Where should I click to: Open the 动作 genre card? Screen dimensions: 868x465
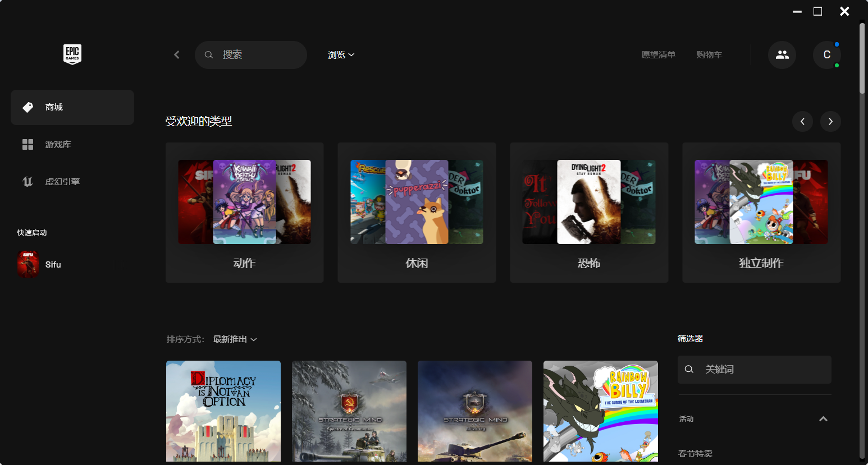245,213
